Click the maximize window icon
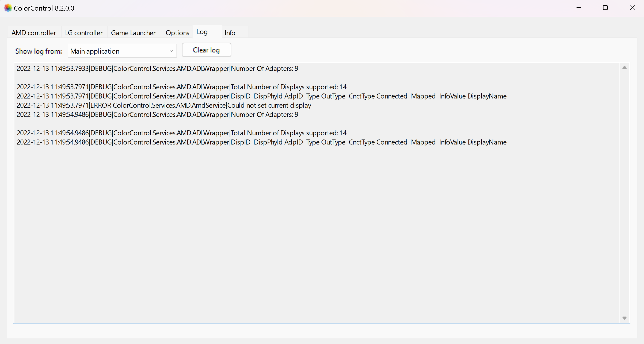Screen dimensions: 644x344 605,8
